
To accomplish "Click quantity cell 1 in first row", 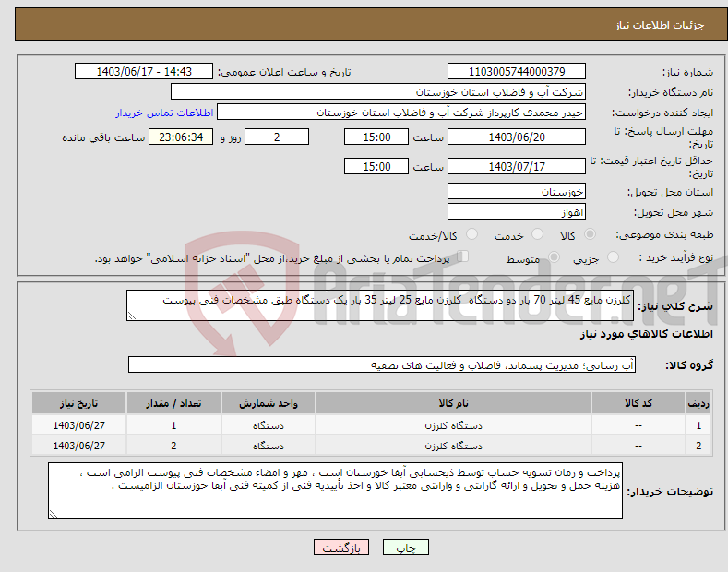I will tap(173, 425).
